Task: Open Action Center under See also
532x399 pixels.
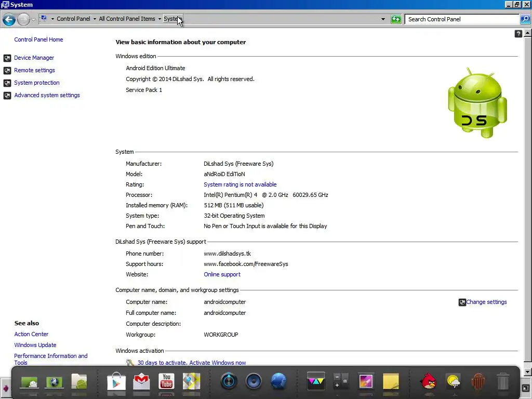Action: 31,334
